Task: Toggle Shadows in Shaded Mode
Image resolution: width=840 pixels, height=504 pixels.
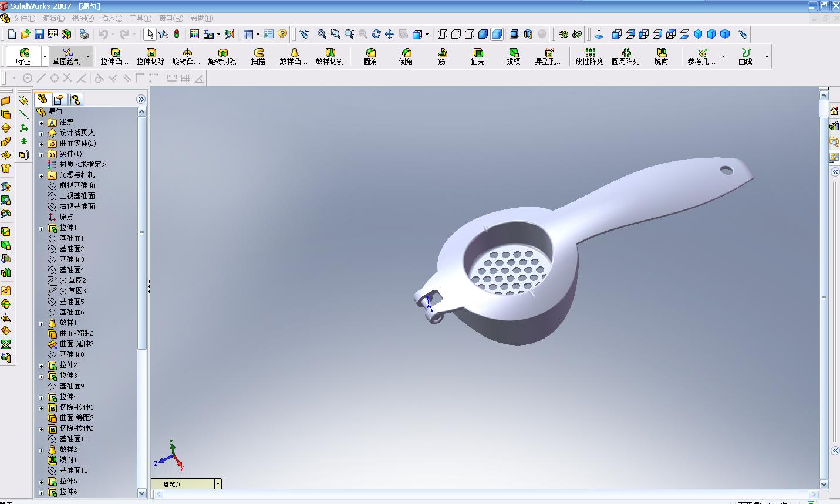Action: point(514,34)
